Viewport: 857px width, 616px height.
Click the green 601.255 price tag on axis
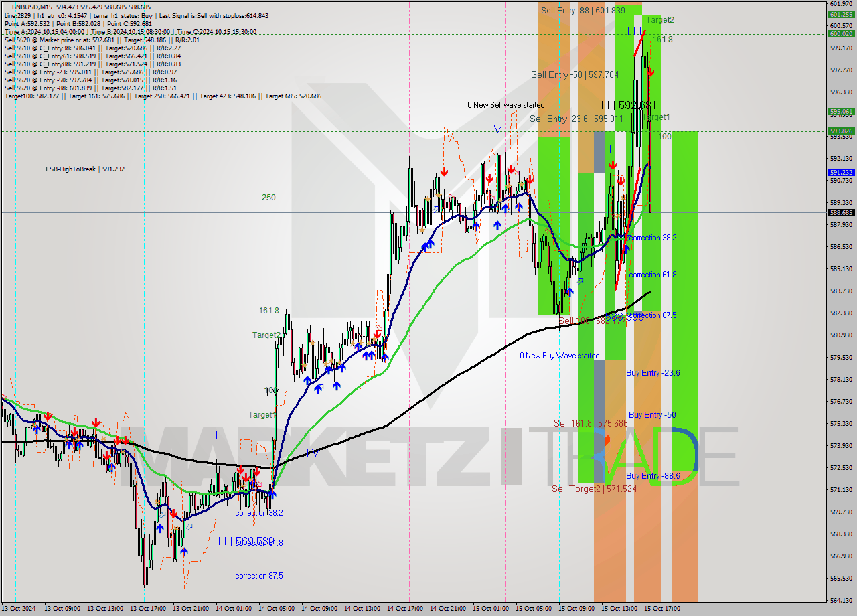[x=841, y=14]
